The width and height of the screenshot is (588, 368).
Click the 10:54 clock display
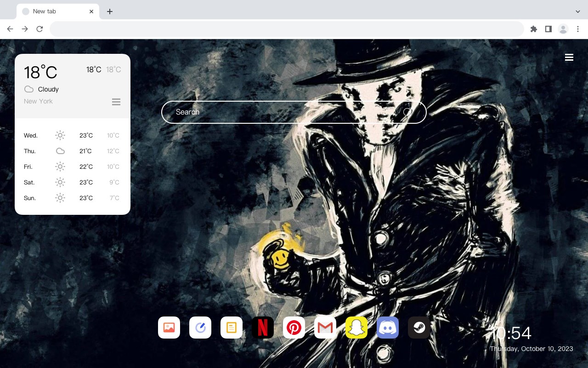coord(511,333)
